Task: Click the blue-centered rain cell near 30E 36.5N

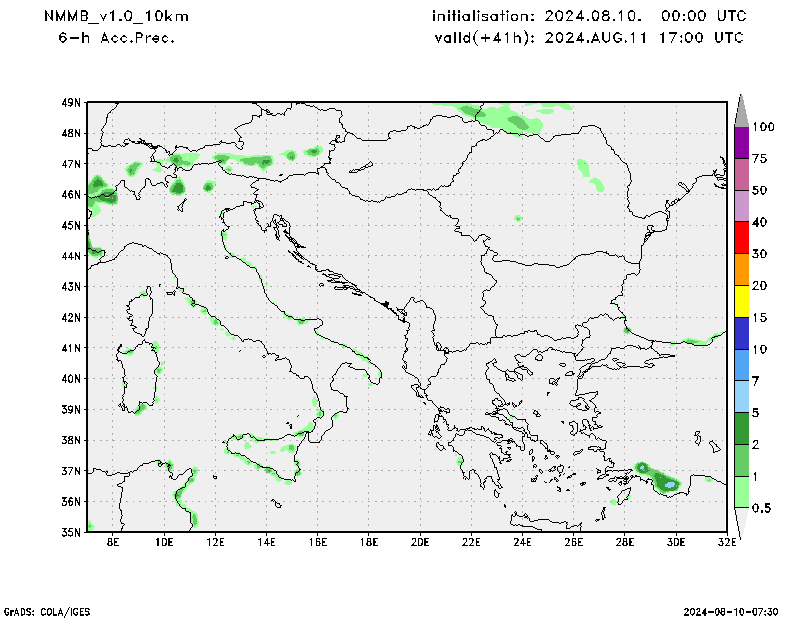Action: tap(668, 484)
